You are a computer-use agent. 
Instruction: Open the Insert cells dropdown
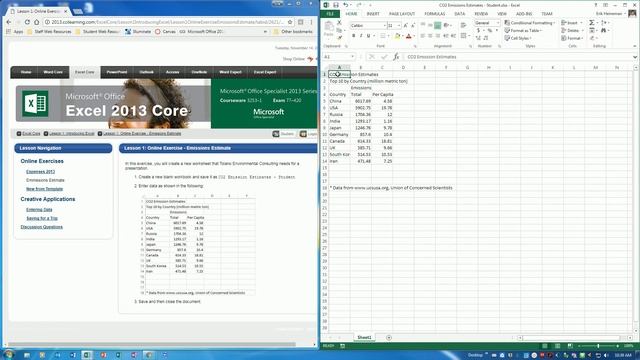[x=571, y=23]
